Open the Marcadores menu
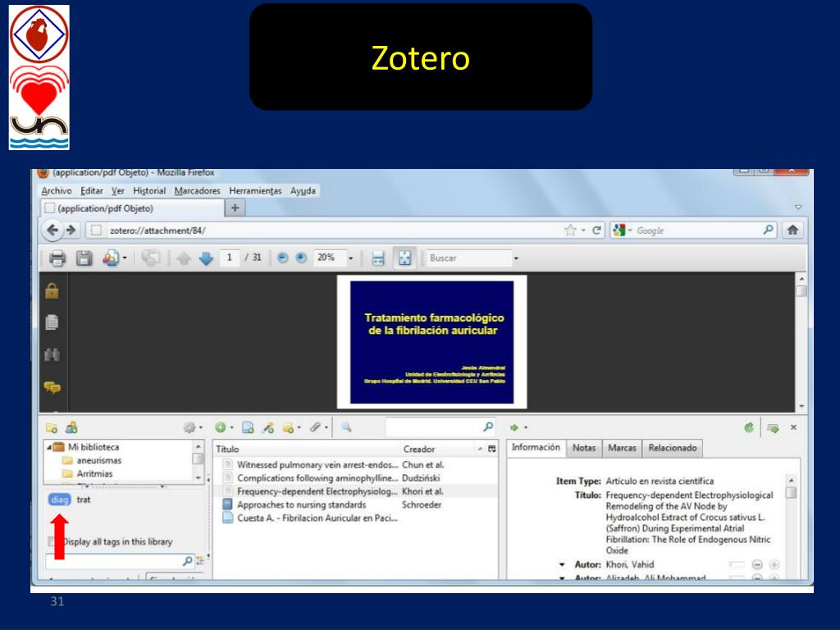This screenshot has width=840, height=630. click(x=197, y=190)
